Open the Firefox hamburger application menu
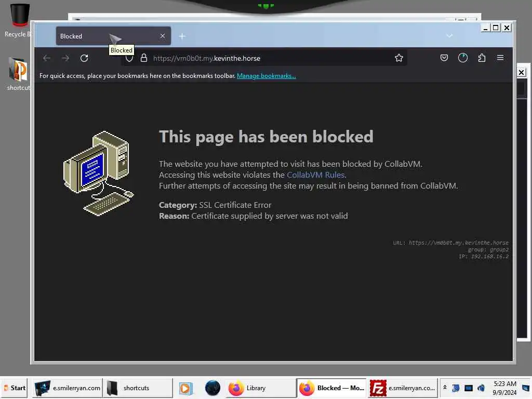 click(x=500, y=58)
